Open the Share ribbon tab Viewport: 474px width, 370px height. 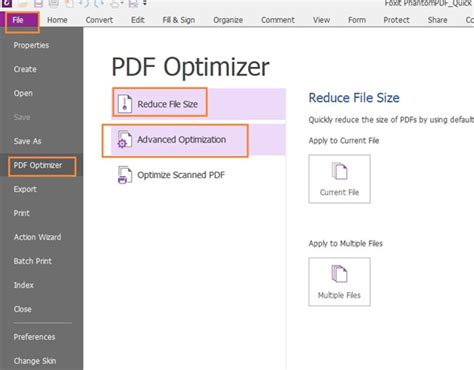coord(437,20)
